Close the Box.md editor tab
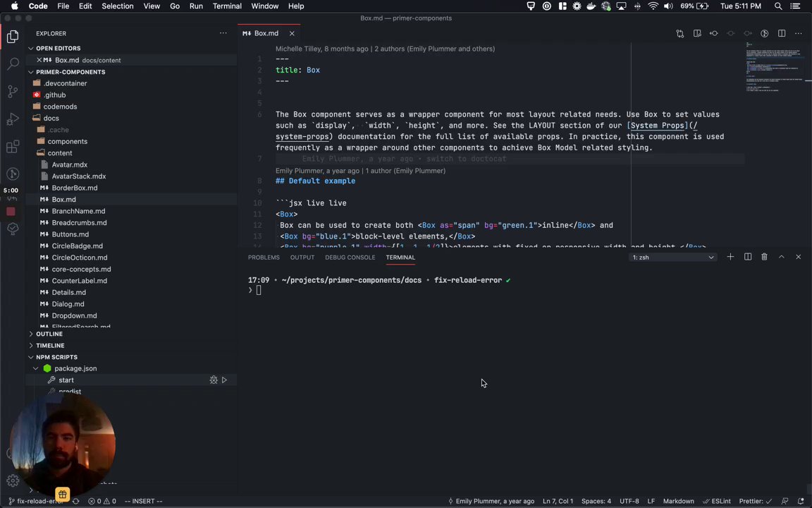This screenshot has width=812, height=508. click(x=292, y=33)
